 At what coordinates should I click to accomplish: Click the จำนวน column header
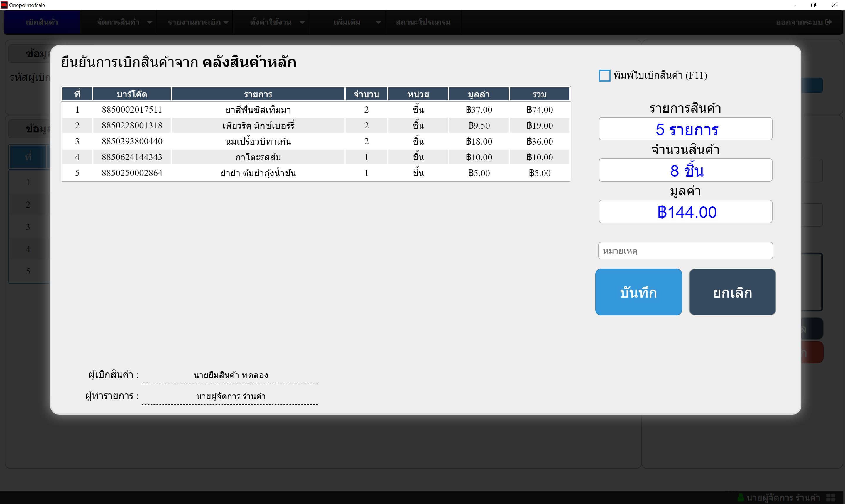(x=366, y=94)
